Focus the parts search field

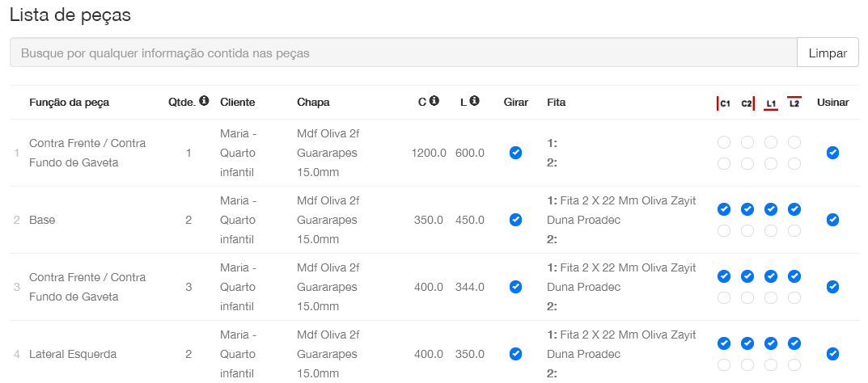point(403,53)
